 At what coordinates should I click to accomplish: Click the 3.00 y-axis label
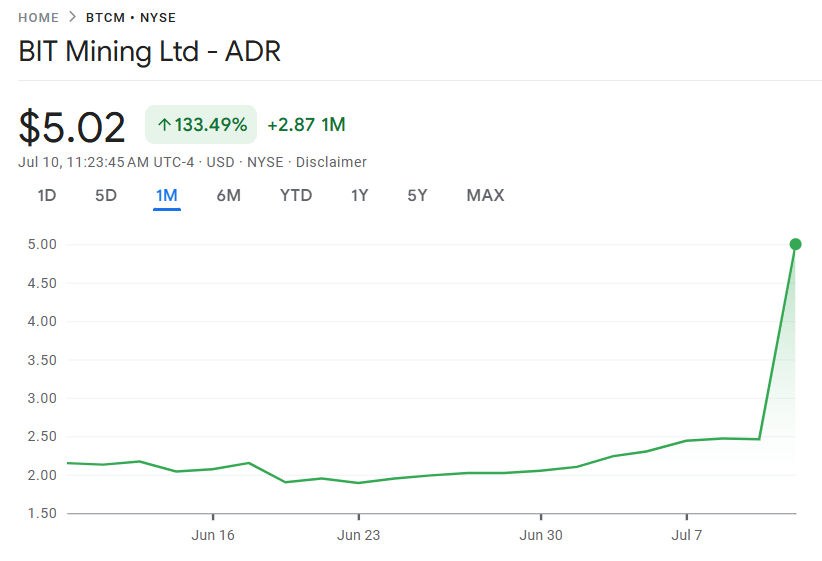(42, 398)
